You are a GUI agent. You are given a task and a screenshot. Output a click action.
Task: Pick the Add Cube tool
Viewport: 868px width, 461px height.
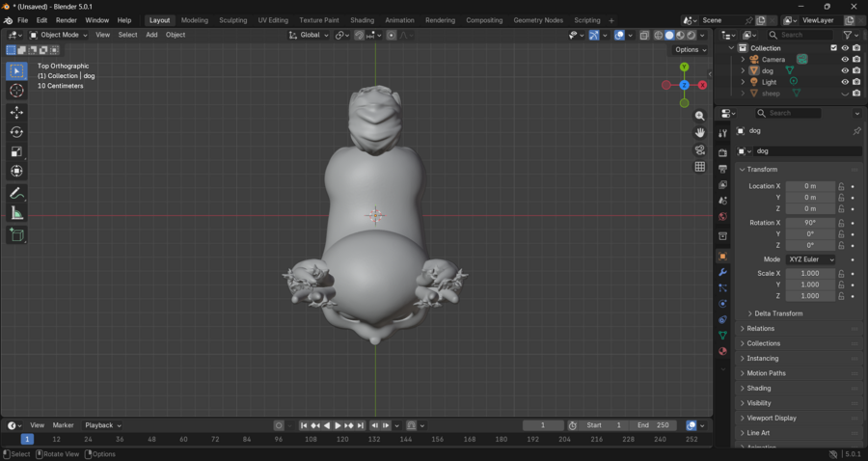click(16, 234)
